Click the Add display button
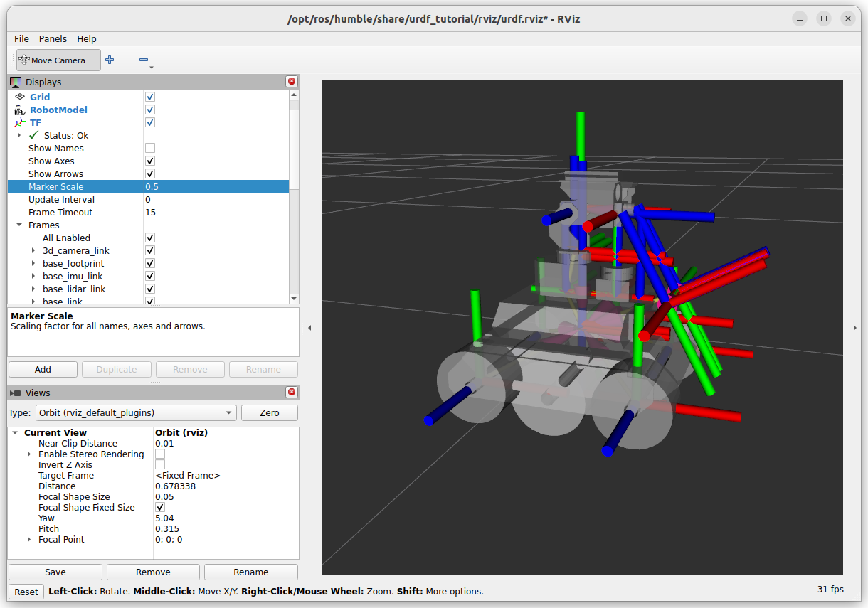The width and height of the screenshot is (868, 608). tap(43, 370)
